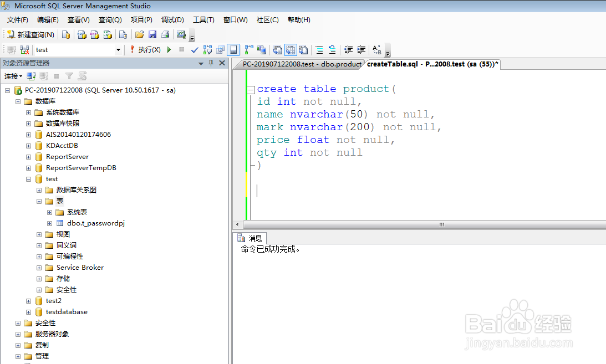
Task: Click the Decrease Indent icon
Action: 348,50
